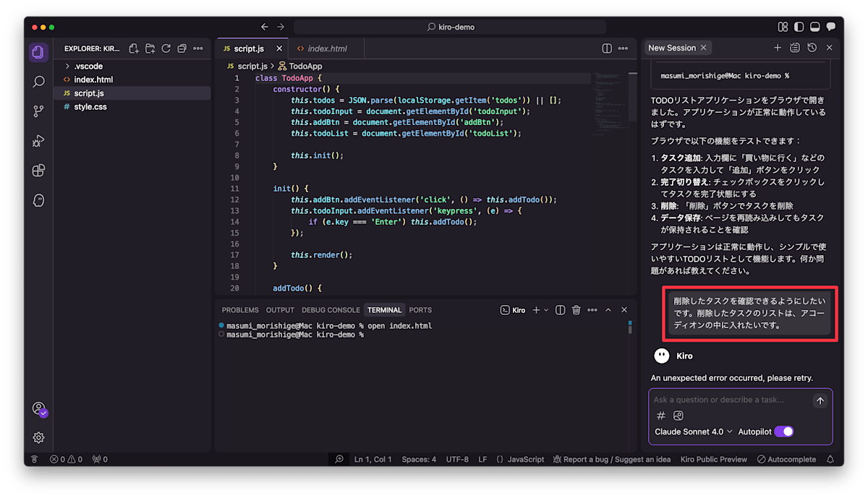Select the TERMINAL panel tab
Image resolution: width=868 pixels, height=498 pixels.
(384, 310)
